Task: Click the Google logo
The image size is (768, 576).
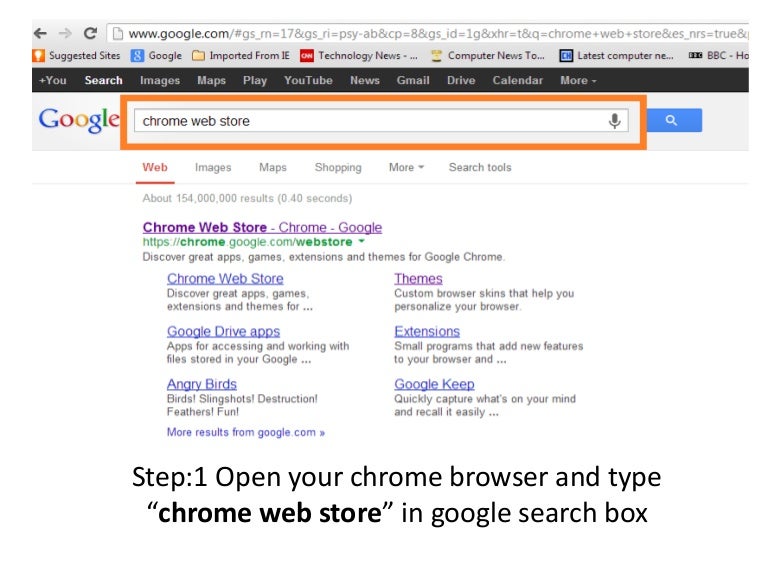Action: pos(79,121)
